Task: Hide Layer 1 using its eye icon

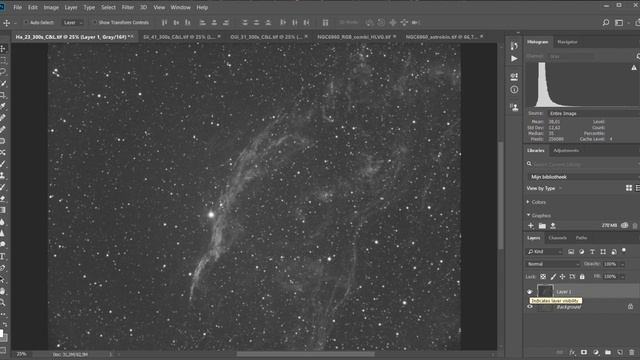Action: [x=530, y=291]
